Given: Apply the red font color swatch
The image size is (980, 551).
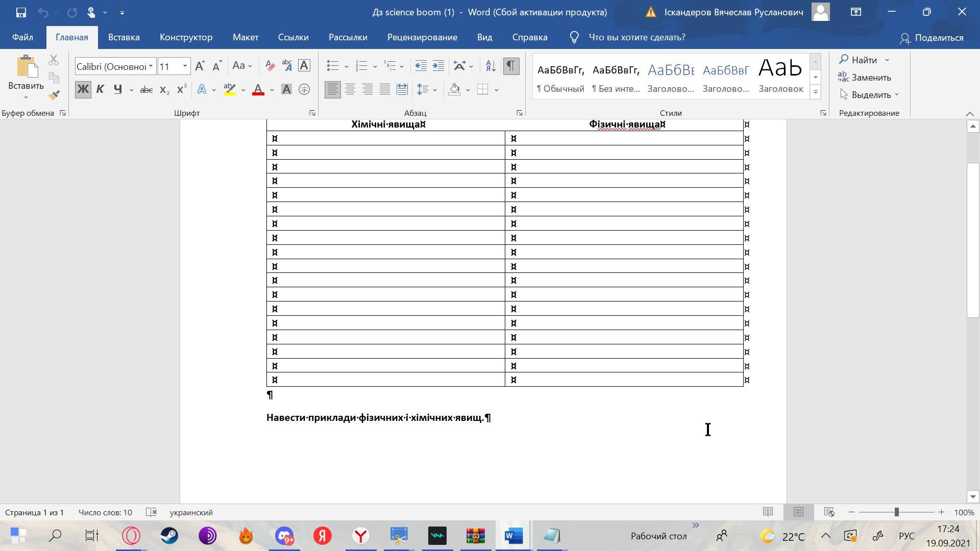Looking at the screenshot, I should tap(258, 90).
